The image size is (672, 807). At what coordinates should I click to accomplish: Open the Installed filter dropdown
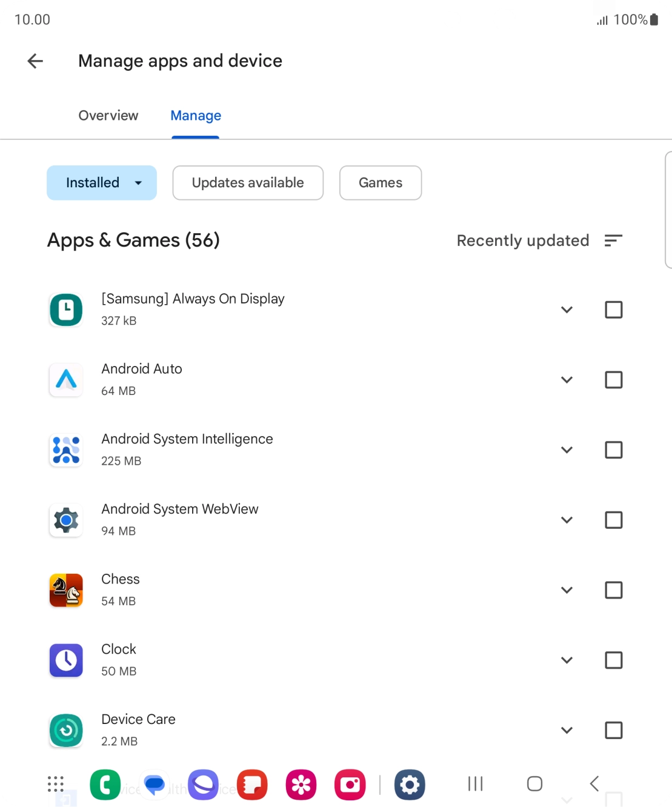pos(102,183)
